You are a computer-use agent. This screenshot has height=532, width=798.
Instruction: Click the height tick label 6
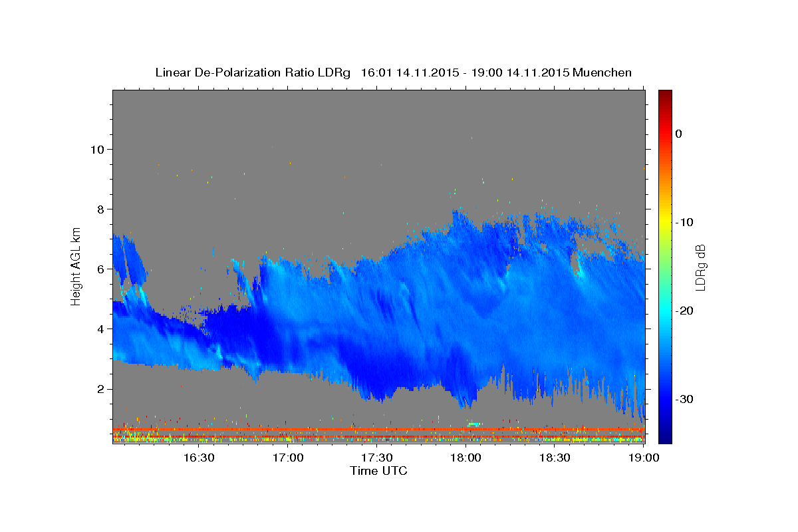click(x=101, y=269)
